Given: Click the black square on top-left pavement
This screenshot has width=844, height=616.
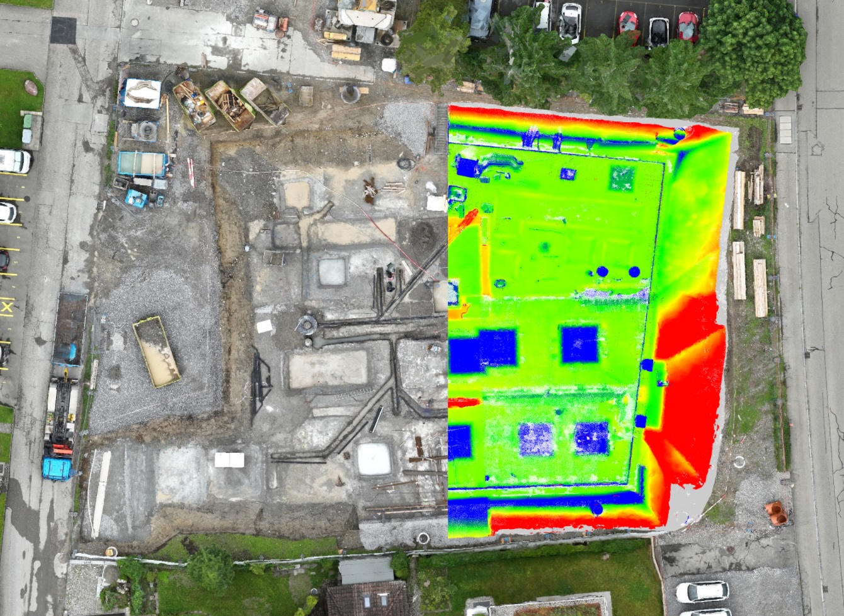Looking at the screenshot, I should click(x=63, y=30).
